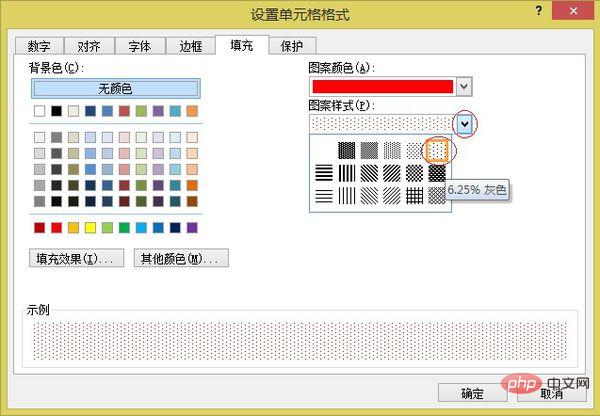Choose the thick diagonal stripe pattern
Viewport: 600px width, 416px height.
392,173
